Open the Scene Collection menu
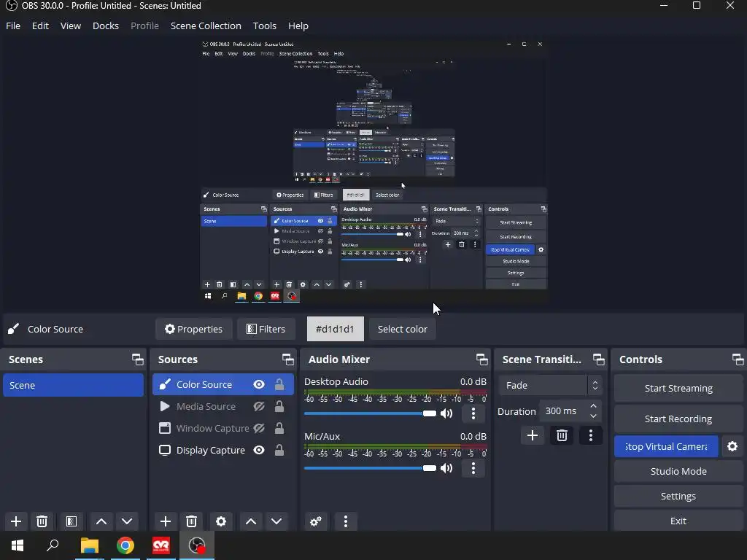The height and width of the screenshot is (560, 747). click(206, 26)
